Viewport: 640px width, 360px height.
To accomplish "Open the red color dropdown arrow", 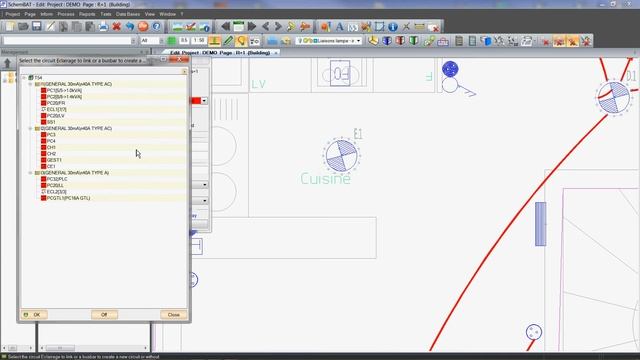I will 204,101.
